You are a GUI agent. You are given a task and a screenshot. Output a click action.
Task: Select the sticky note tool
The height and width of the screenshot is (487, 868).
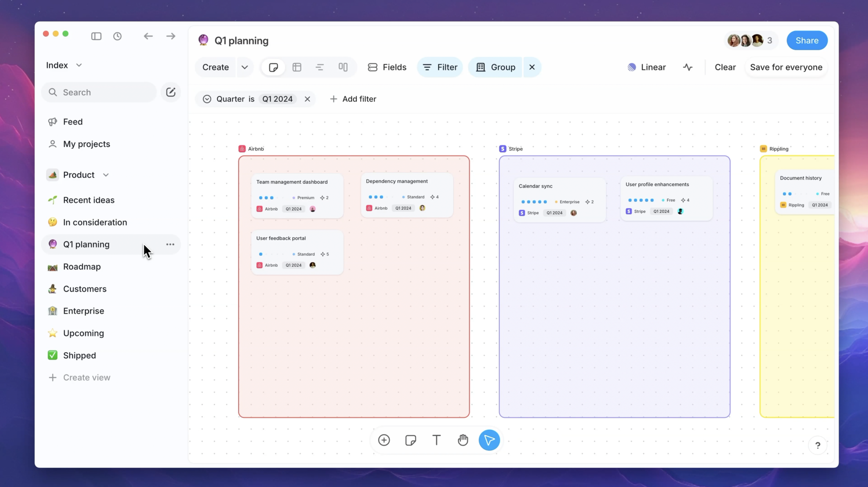click(410, 440)
